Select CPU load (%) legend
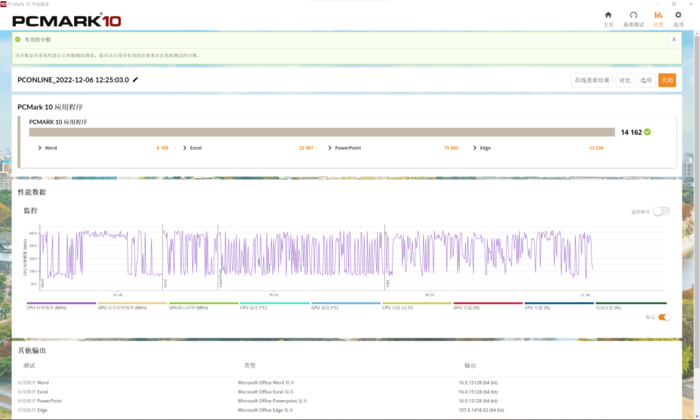Screen dimensions: 700x420 [559, 306]
